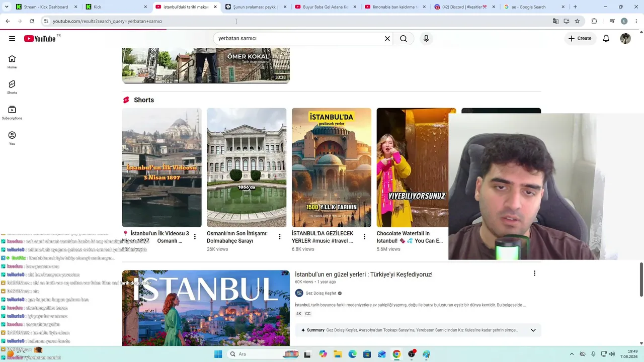Play the İSTANBUL'DA gezilecek yerler short thumbnail
The image size is (644, 362).
point(332,167)
